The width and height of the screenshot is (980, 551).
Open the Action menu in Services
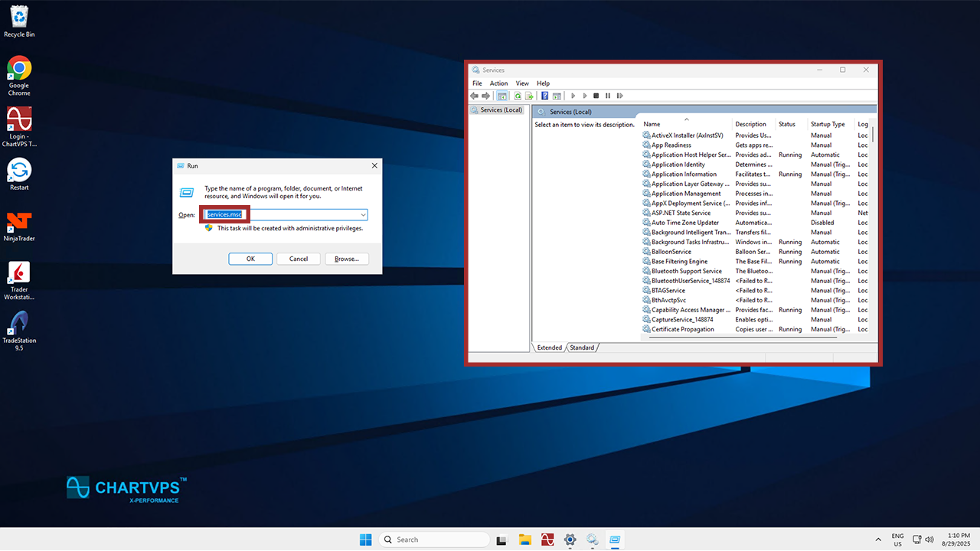498,83
